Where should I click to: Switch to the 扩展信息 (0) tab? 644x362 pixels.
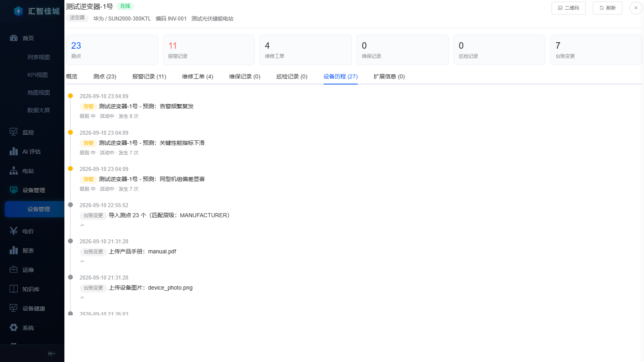[389, 76]
